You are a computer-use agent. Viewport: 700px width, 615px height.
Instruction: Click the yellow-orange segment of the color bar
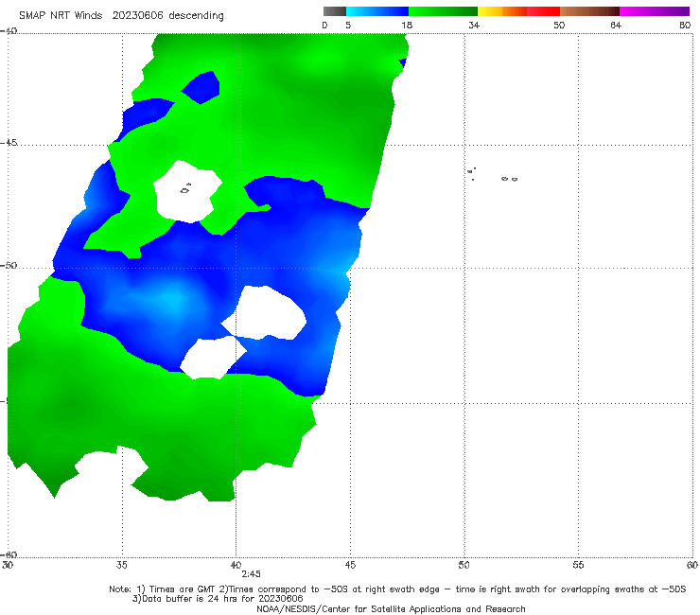[x=502, y=11]
